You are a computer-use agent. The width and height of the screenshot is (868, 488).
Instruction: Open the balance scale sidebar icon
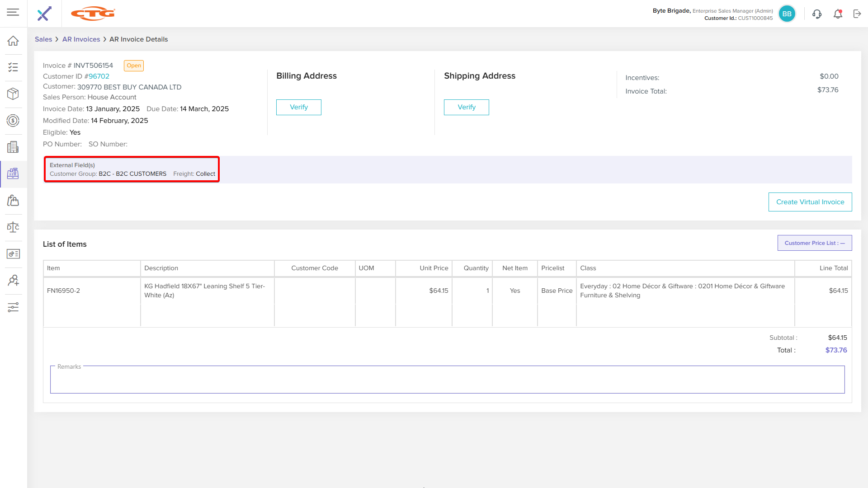point(13,227)
